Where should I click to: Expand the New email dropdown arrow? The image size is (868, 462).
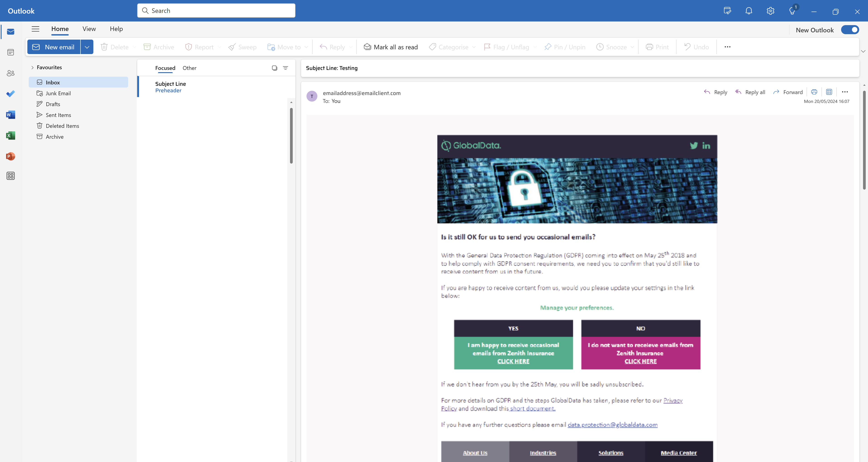point(87,47)
